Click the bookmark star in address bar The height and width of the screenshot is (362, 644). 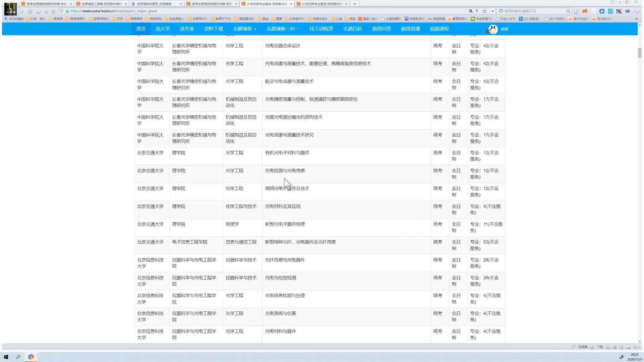(x=484, y=11)
